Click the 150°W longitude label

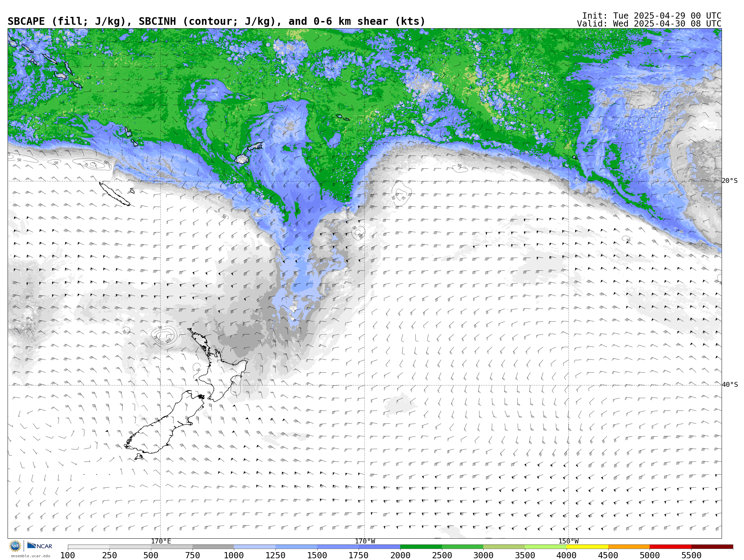click(x=569, y=541)
